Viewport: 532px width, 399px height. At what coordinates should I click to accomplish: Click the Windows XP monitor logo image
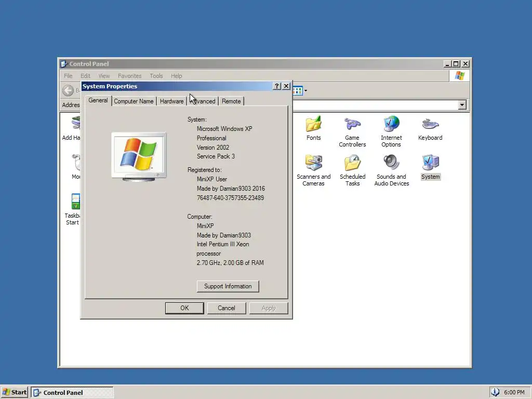139,156
